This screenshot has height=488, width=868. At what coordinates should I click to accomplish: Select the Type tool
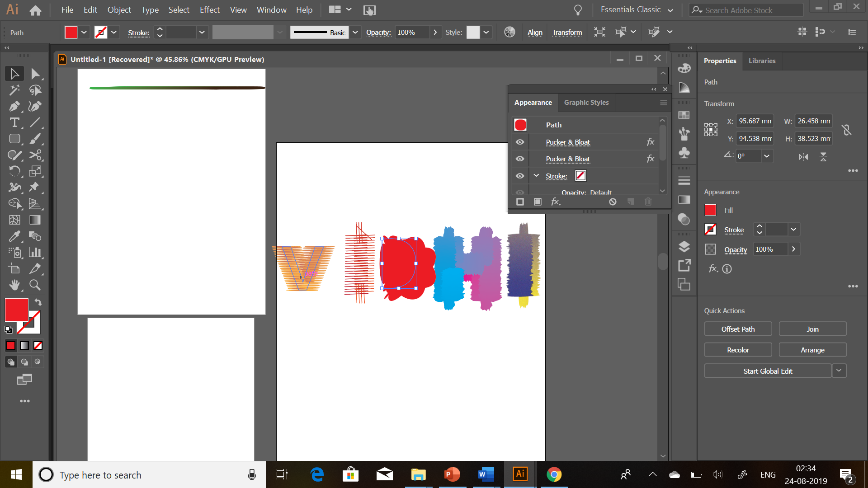pyautogui.click(x=14, y=122)
